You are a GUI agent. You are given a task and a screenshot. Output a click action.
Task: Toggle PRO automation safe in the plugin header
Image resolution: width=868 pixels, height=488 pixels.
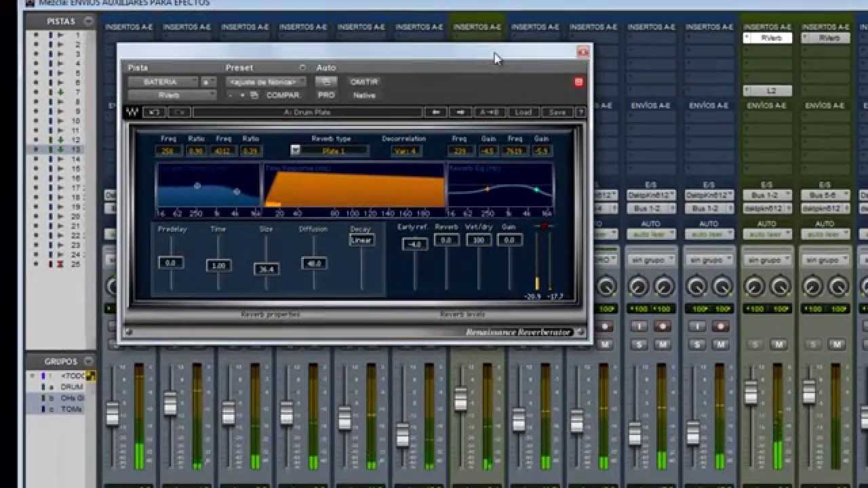tap(326, 96)
